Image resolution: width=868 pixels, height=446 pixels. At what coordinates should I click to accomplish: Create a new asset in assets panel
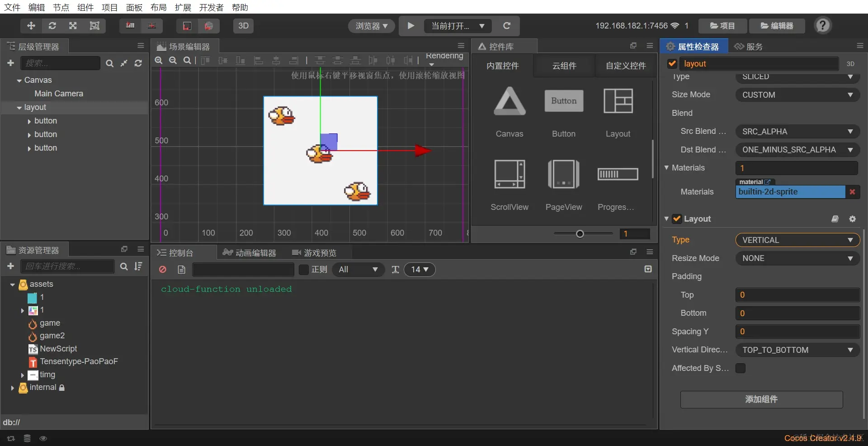pyautogui.click(x=11, y=266)
